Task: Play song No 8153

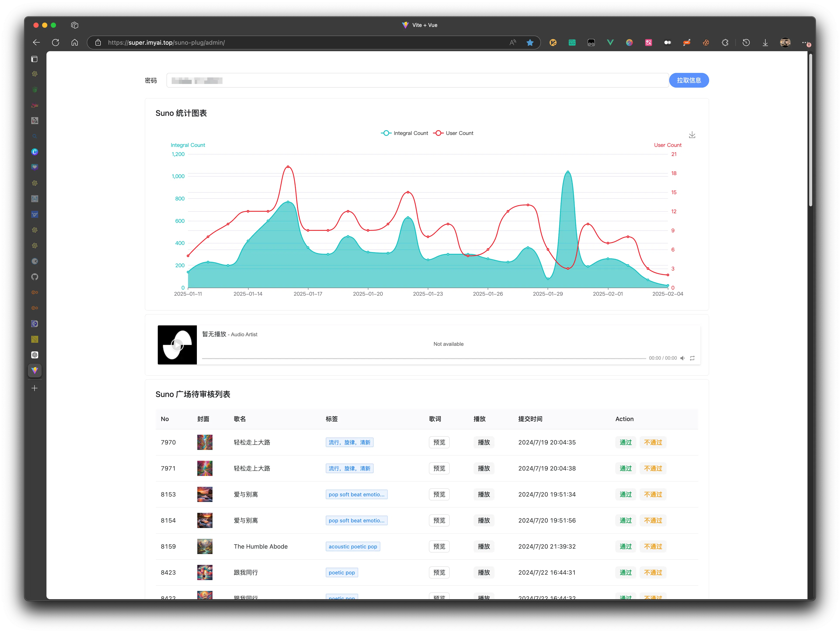Action: point(484,494)
